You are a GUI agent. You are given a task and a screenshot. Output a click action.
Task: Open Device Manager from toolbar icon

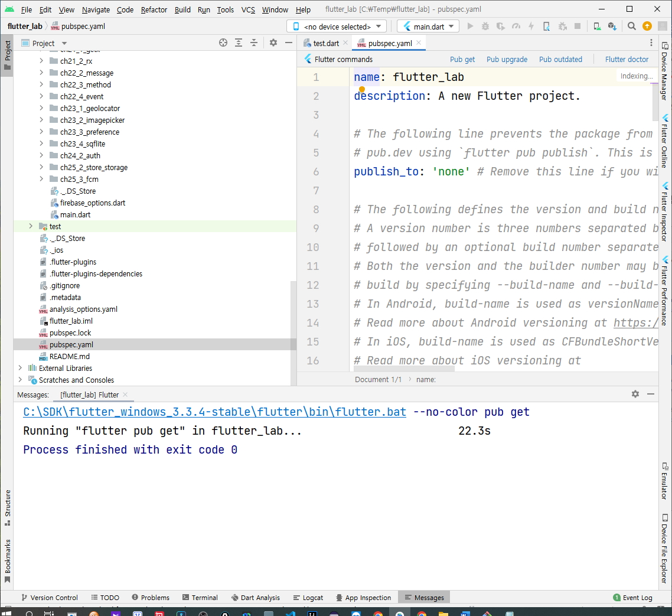point(597,26)
